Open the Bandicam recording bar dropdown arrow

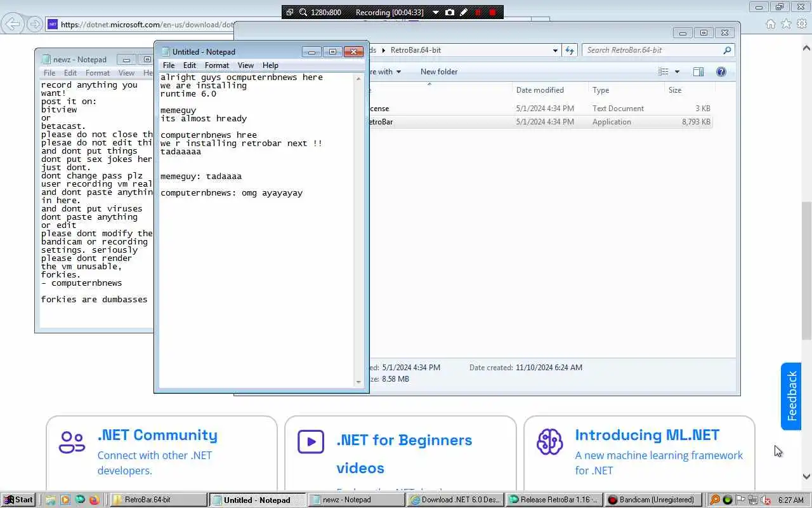436,12
